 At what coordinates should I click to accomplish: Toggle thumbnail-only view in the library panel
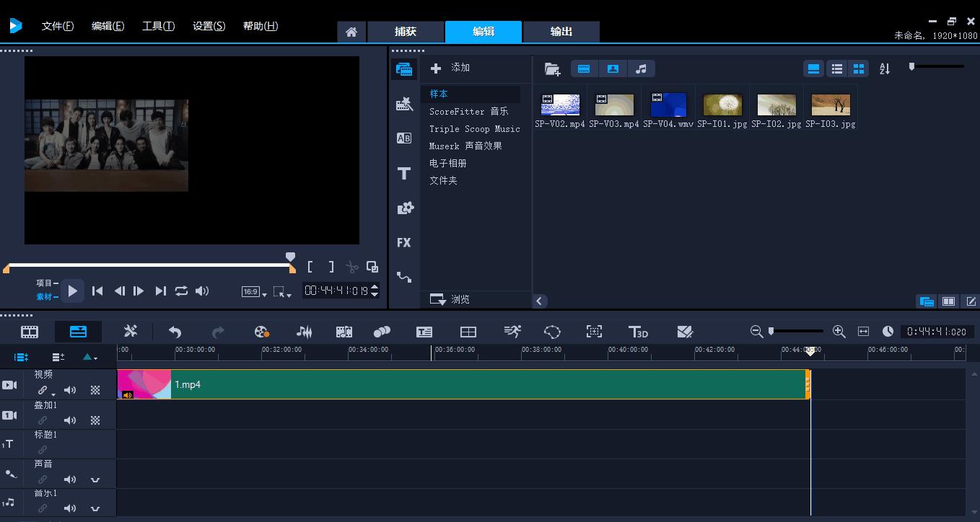[x=858, y=68]
